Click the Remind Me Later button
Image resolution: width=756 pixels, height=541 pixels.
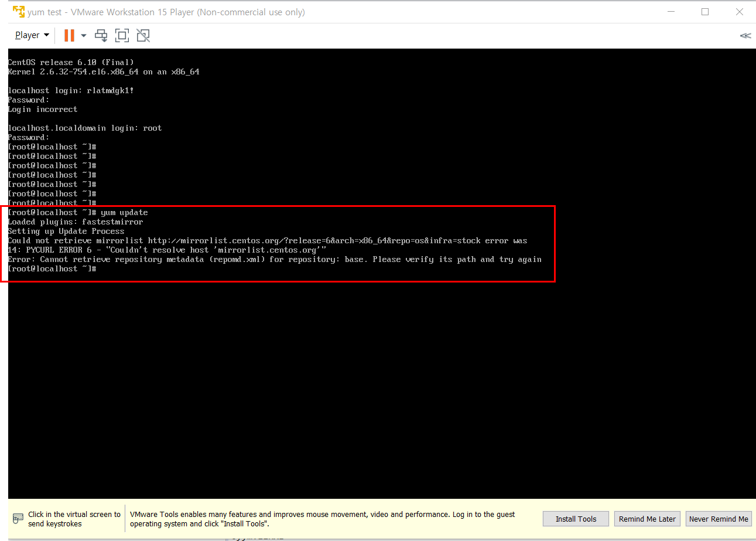tap(647, 519)
